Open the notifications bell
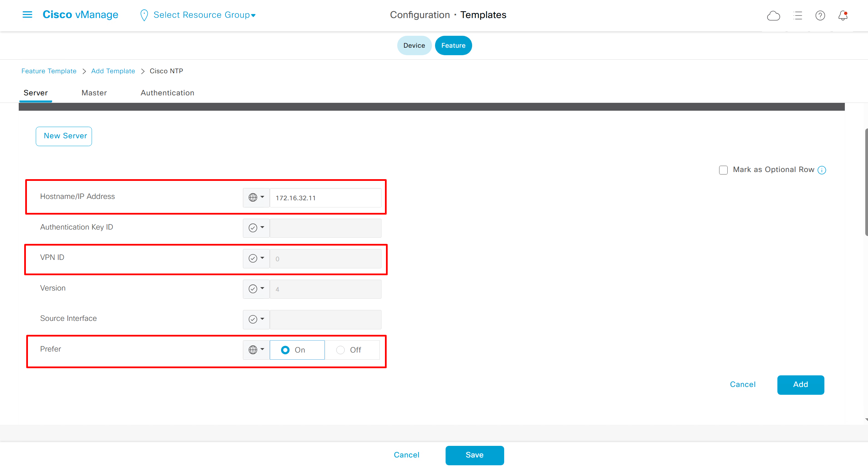The width and height of the screenshot is (868, 468). coord(843,16)
